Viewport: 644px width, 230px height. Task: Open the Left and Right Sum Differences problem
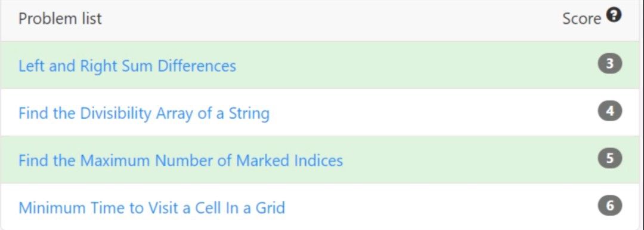point(128,66)
